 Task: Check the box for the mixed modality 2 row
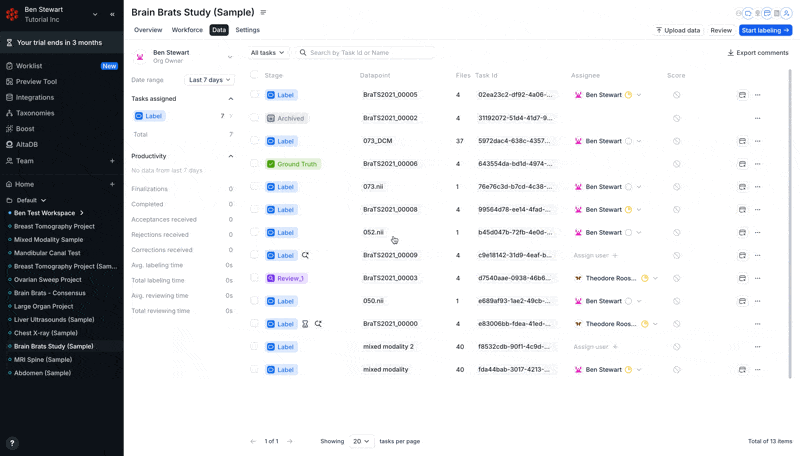point(254,346)
